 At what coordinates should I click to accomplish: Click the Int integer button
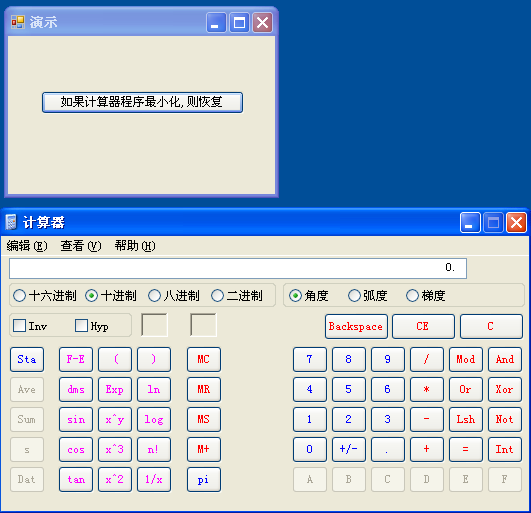(505, 449)
